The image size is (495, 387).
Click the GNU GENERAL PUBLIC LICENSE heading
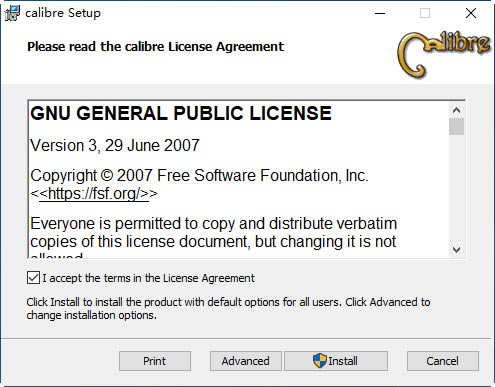coord(181,113)
